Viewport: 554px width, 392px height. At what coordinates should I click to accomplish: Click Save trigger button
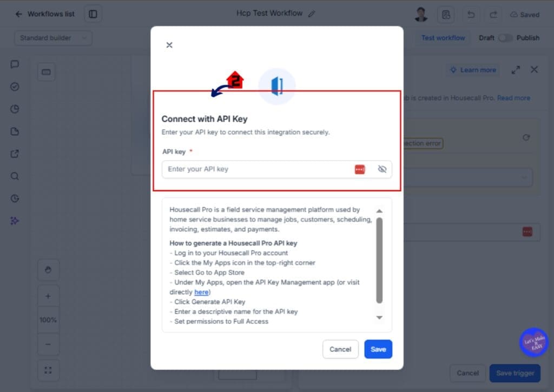(x=515, y=373)
